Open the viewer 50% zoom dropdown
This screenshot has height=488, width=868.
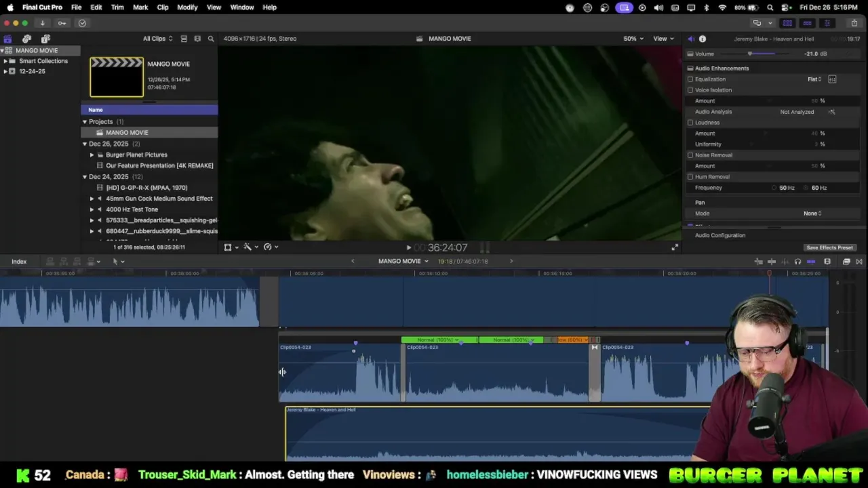pyautogui.click(x=634, y=39)
